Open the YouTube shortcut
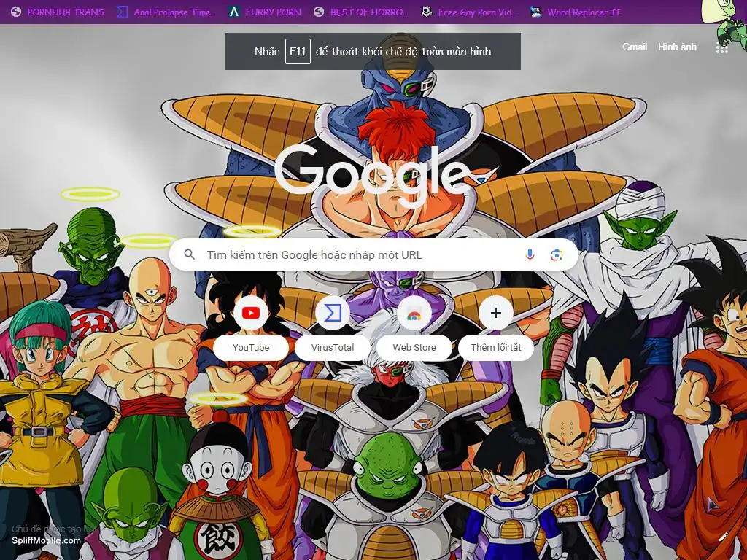Viewport: 747px width, 560px height. pyautogui.click(x=251, y=329)
